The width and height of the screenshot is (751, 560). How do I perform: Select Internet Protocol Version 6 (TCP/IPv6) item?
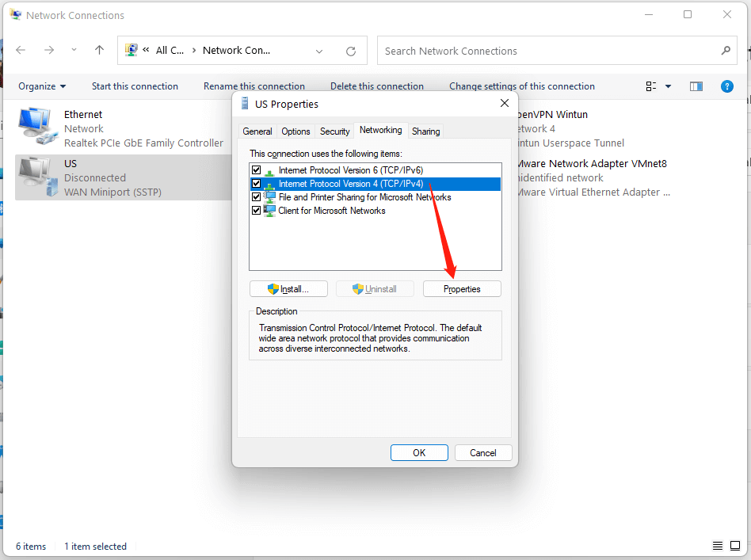[351, 170]
